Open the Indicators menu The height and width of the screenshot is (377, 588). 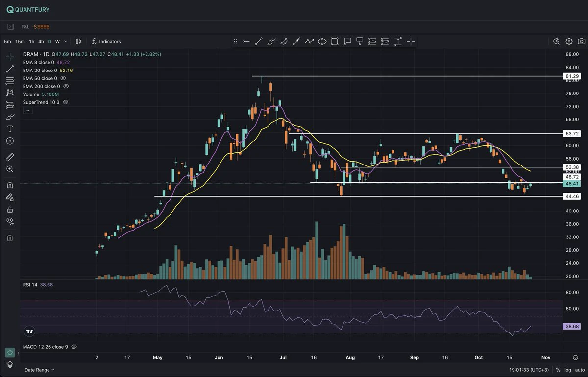click(106, 42)
